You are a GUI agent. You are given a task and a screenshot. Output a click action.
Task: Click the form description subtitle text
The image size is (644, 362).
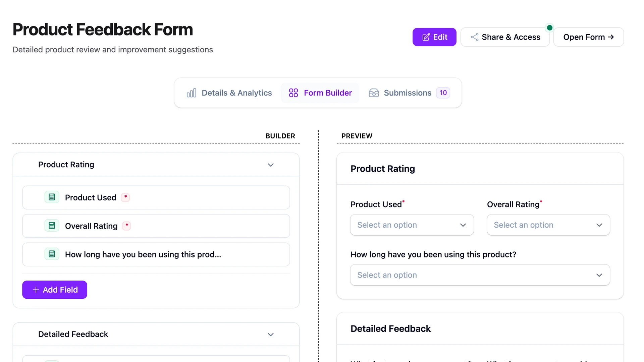pos(113,50)
